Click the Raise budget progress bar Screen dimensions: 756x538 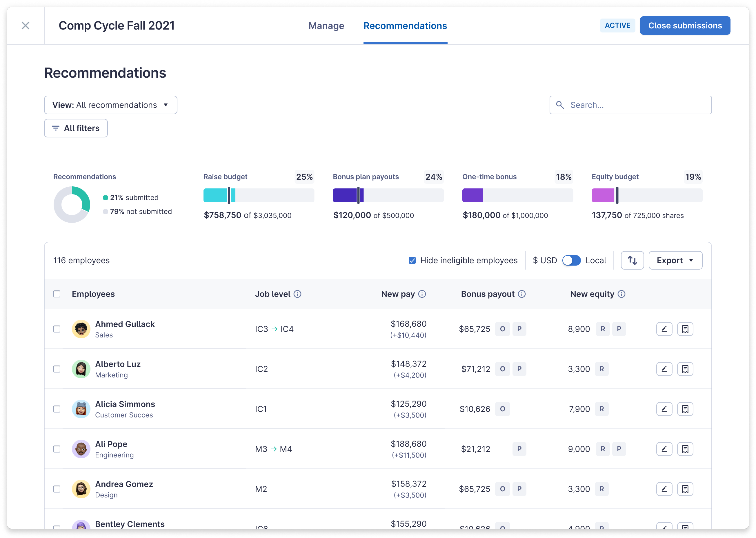(x=258, y=195)
